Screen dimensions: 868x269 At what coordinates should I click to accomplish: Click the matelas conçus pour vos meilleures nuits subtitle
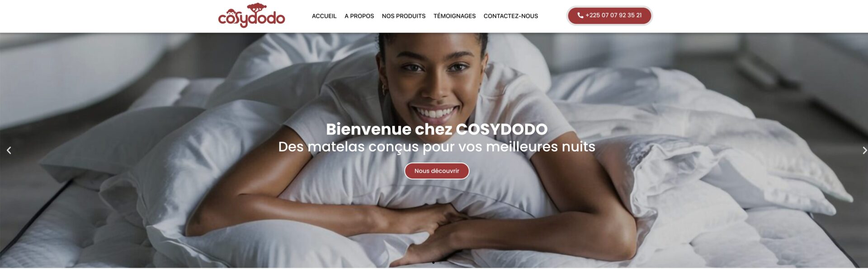pyautogui.click(x=451, y=147)
